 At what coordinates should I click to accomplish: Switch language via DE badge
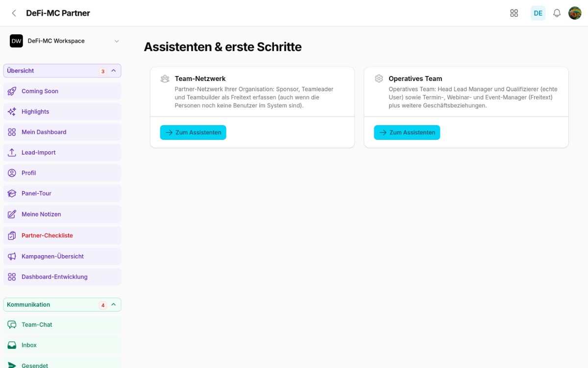click(538, 13)
